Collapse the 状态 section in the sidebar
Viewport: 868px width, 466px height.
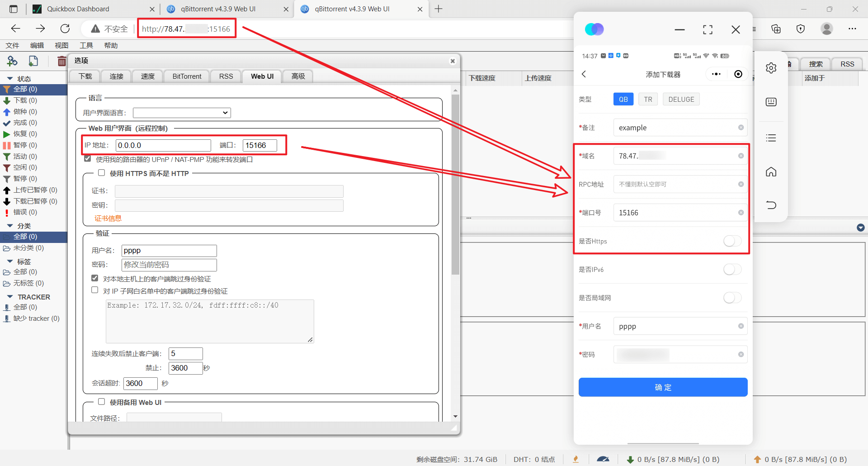pyautogui.click(x=10, y=78)
